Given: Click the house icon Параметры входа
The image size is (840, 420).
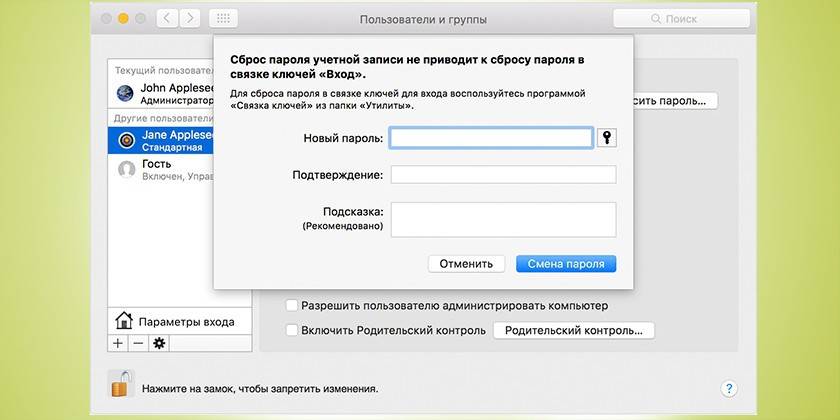Looking at the screenshot, I should click(124, 321).
